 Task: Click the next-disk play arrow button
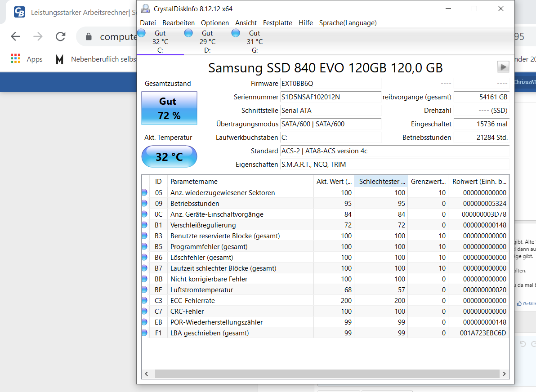click(503, 67)
